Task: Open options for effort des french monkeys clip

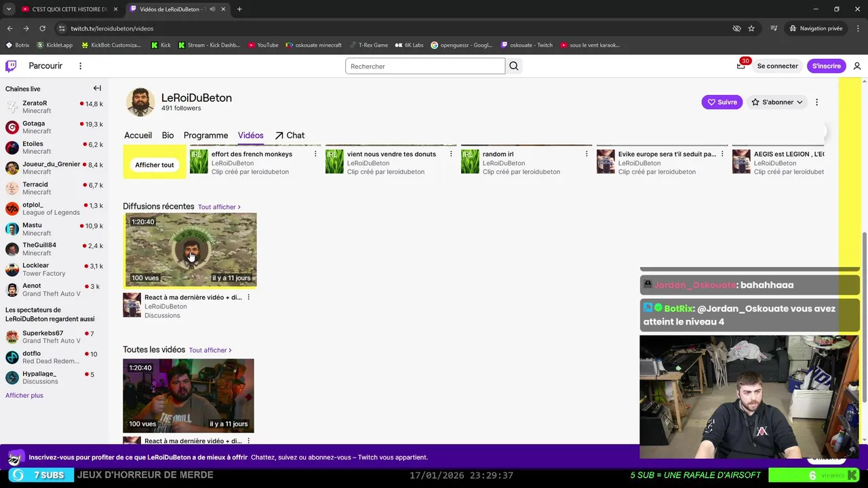Action: 315,154
